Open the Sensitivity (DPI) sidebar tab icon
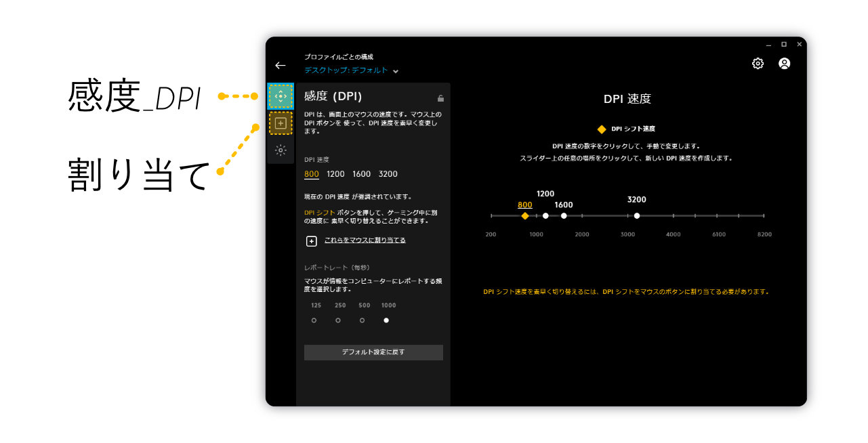Viewport: 868px width, 443px height. [x=281, y=96]
